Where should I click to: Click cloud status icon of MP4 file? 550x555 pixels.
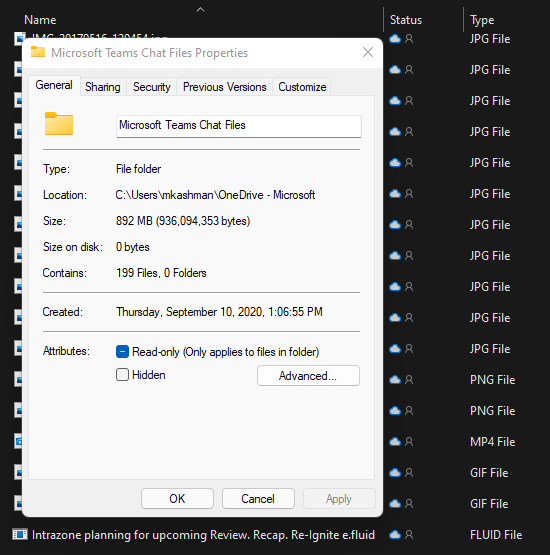(395, 441)
